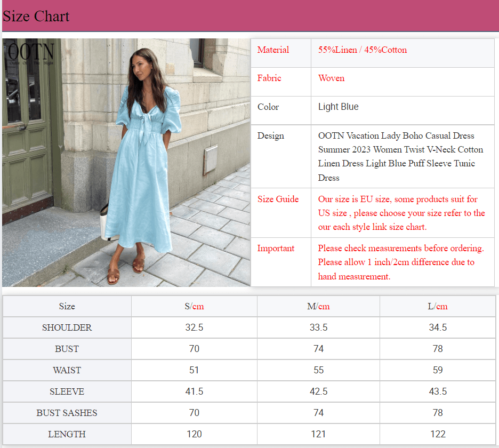Click the Woven fabric value
Viewport: 499px width, 448px height.
(331, 78)
